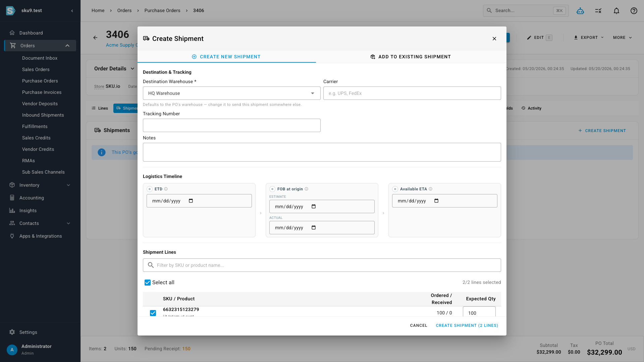The image size is (644, 362).
Task: Select the FOB at origin radio button
Action: [x=272, y=189]
